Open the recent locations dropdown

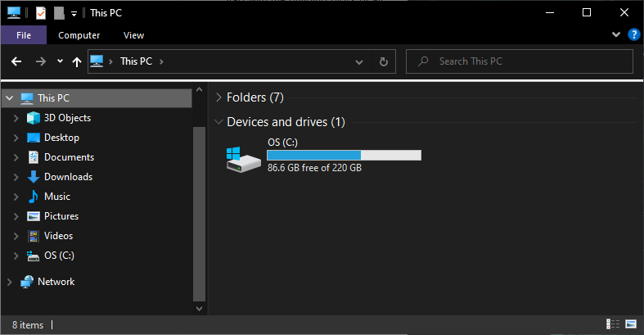click(x=60, y=61)
